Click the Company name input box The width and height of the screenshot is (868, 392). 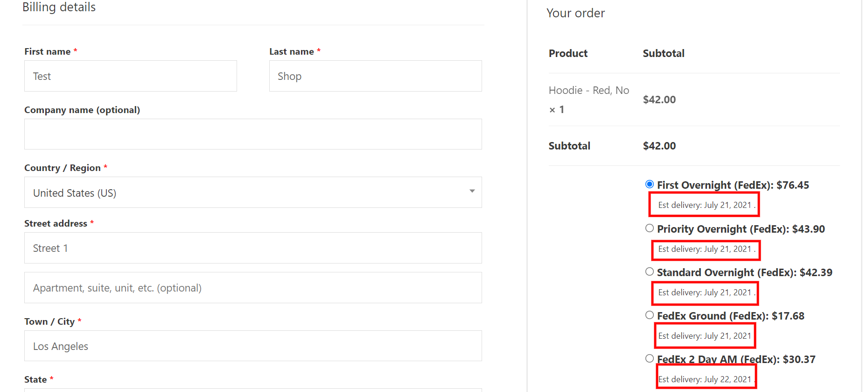click(x=252, y=134)
